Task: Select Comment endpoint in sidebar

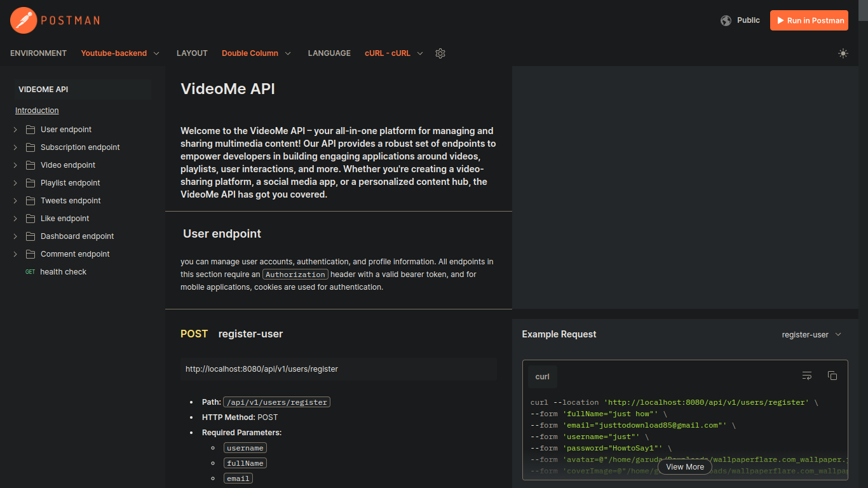Action: coord(75,254)
